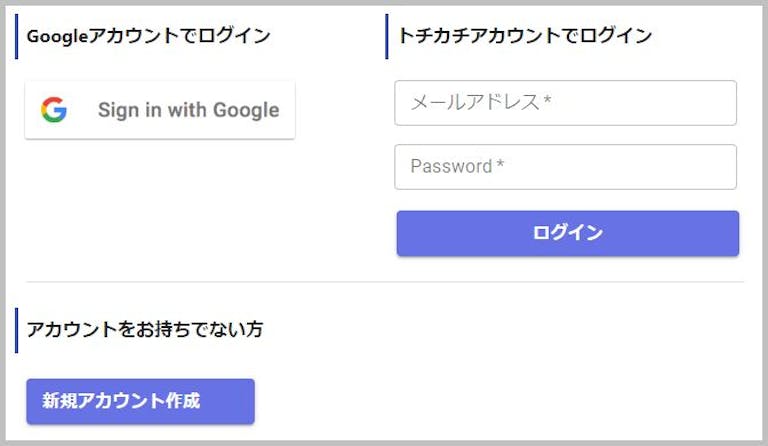768x446 pixels.
Task: Click the "Sign in with Google" label text
Action: [x=188, y=110]
